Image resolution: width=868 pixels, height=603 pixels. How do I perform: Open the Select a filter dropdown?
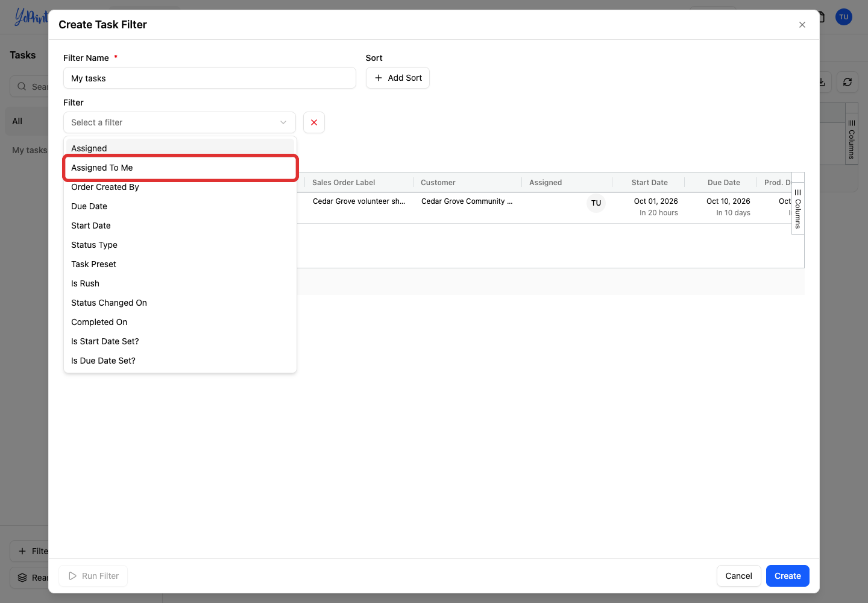180,122
